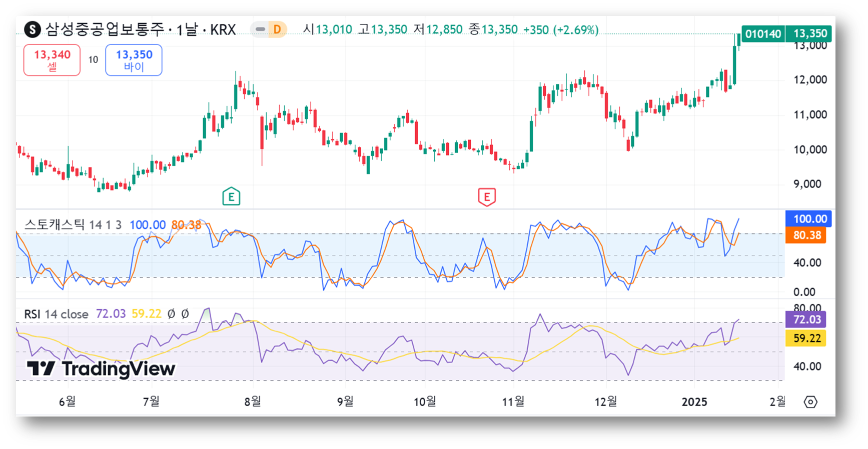Click the 2025 label on time axis
This screenshot has width=868, height=449.
(x=694, y=402)
